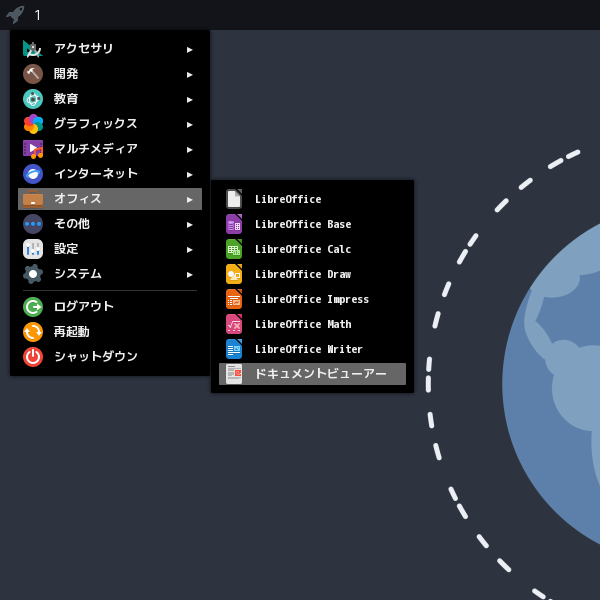Click the orange 再起動 icon
Viewport: 600px width, 600px height.
[x=33, y=332]
